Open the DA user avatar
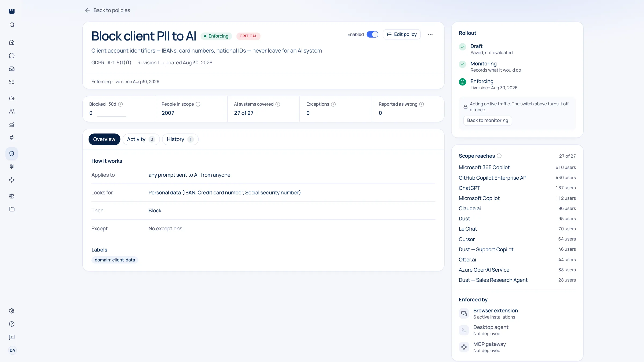The image size is (644, 362). tap(12, 350)
